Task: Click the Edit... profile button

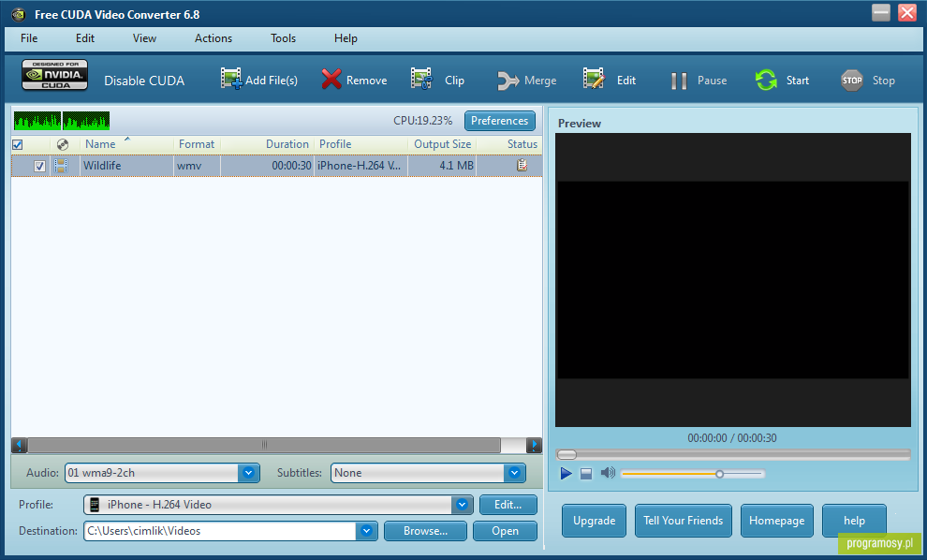Action: [x=508, y=505]
